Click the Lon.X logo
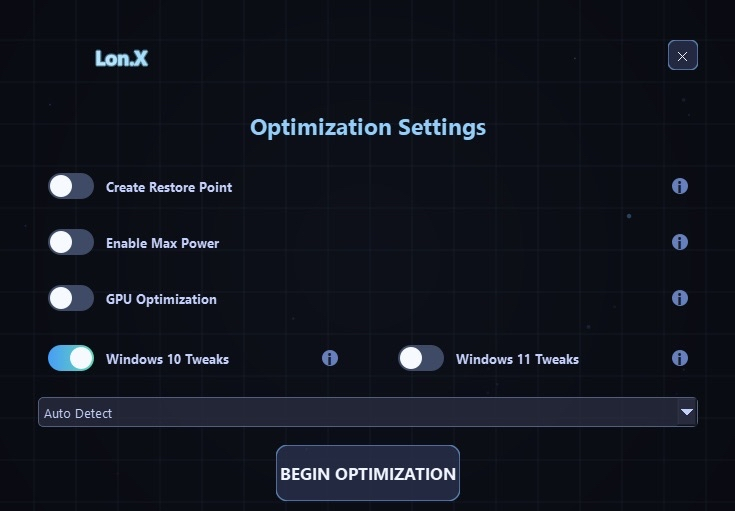Image resolution: width=735 pixels, height=511 pixels. click(x=122, y=58)
